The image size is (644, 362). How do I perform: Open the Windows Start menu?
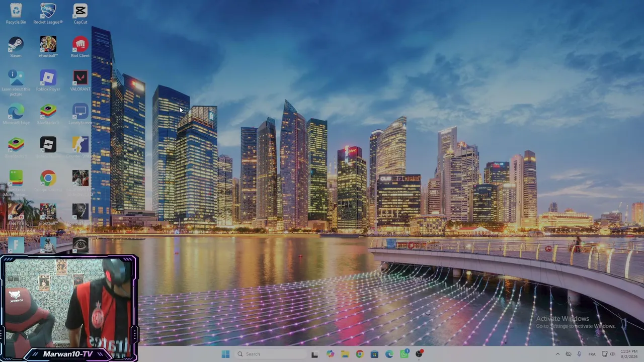coord(225,354)
